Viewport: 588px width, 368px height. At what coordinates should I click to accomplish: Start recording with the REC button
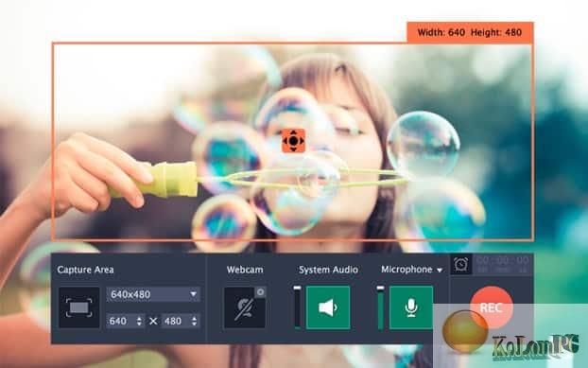coord(492,307)
